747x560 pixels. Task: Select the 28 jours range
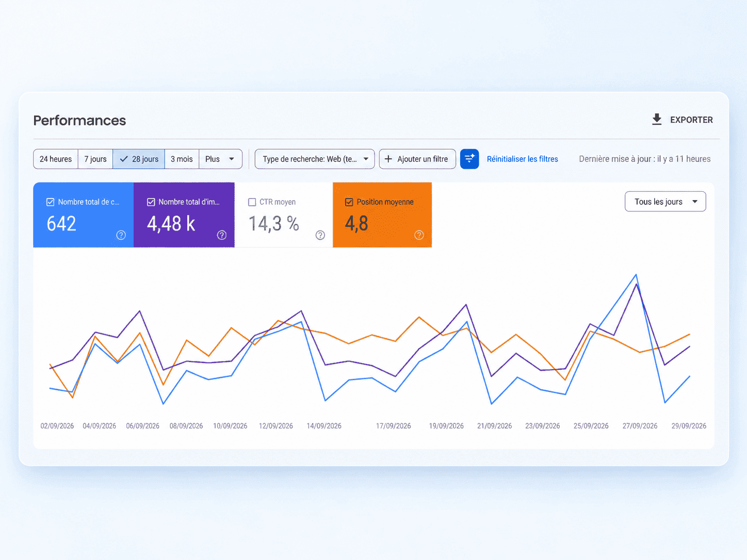(x=139, y=159)
